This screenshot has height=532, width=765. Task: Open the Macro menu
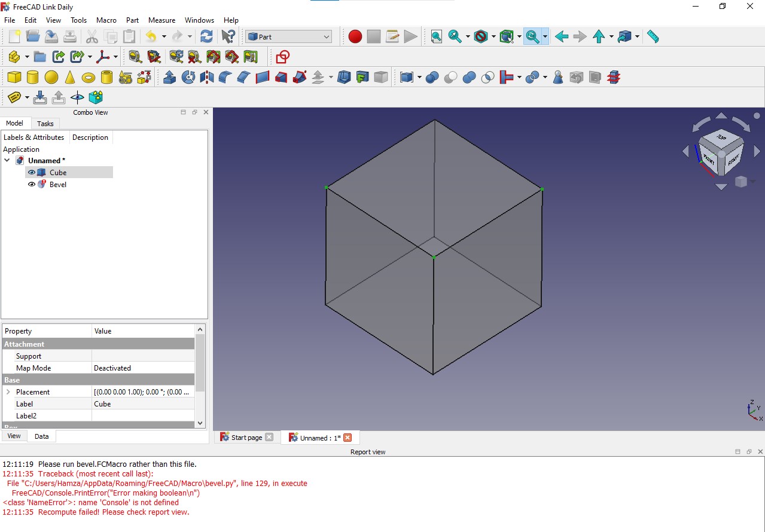[x=106, y=20]
